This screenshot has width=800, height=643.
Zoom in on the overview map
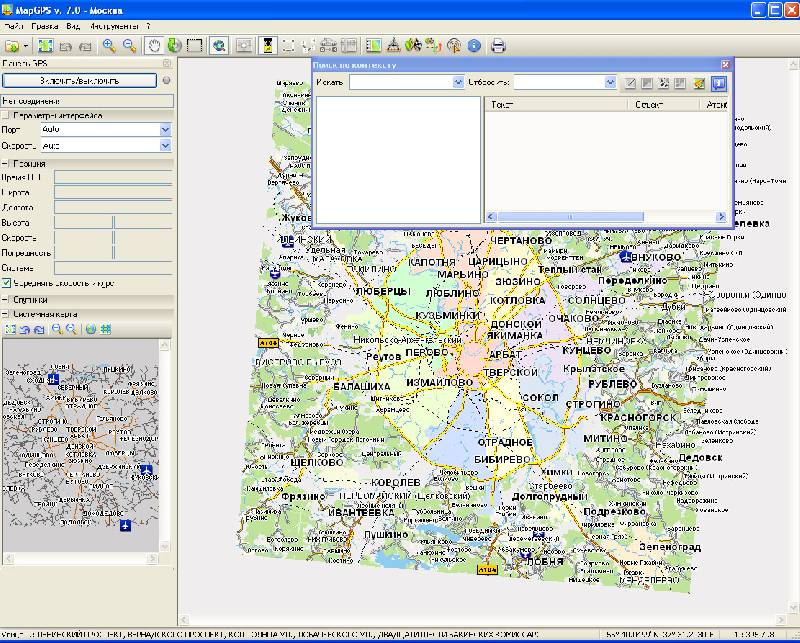[57, 330]
